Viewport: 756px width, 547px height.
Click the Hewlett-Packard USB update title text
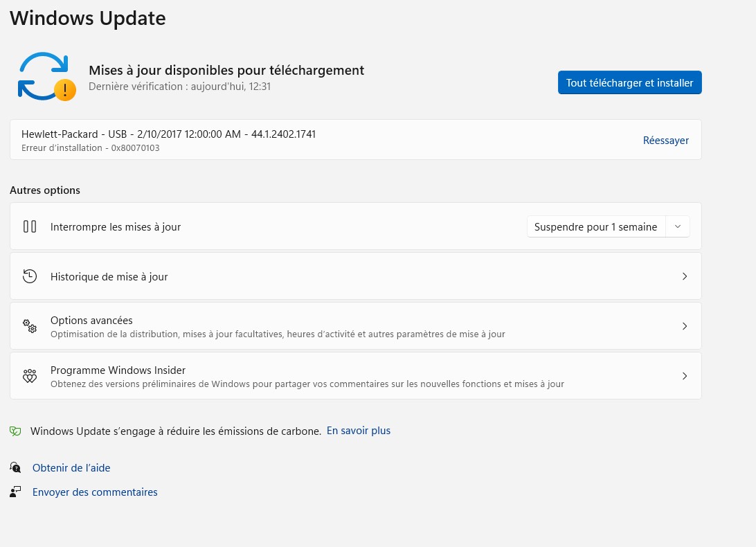pos(169,134)
